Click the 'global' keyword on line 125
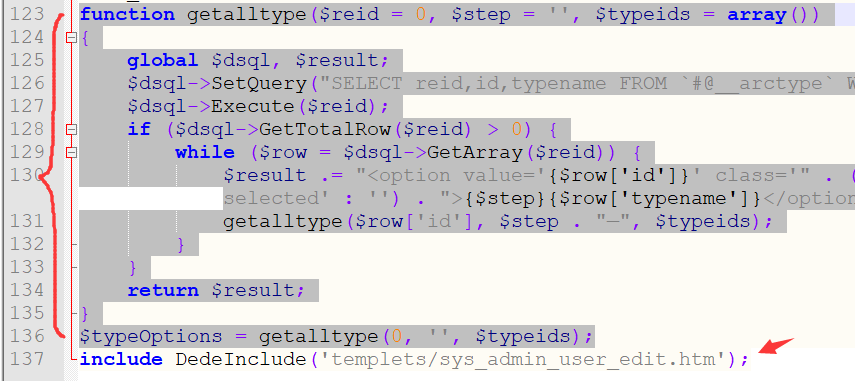Image resolution: width=855 pixels, height=381 pixels. pos(162,60)
